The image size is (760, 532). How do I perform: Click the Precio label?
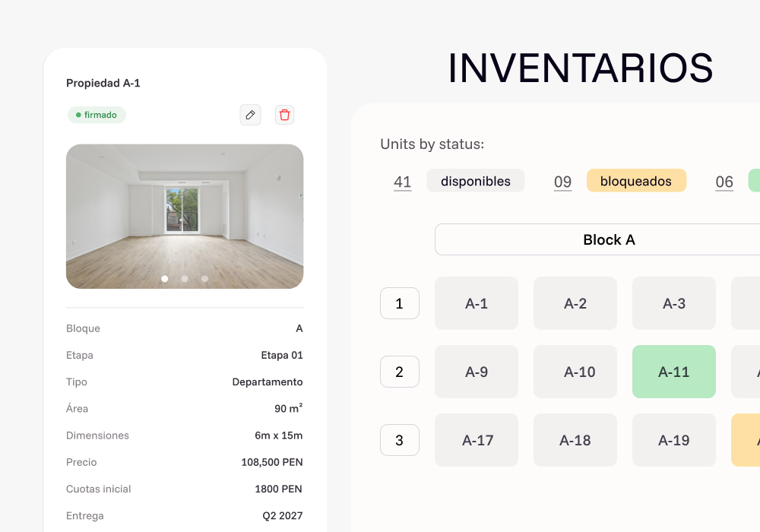pos(81,462)
